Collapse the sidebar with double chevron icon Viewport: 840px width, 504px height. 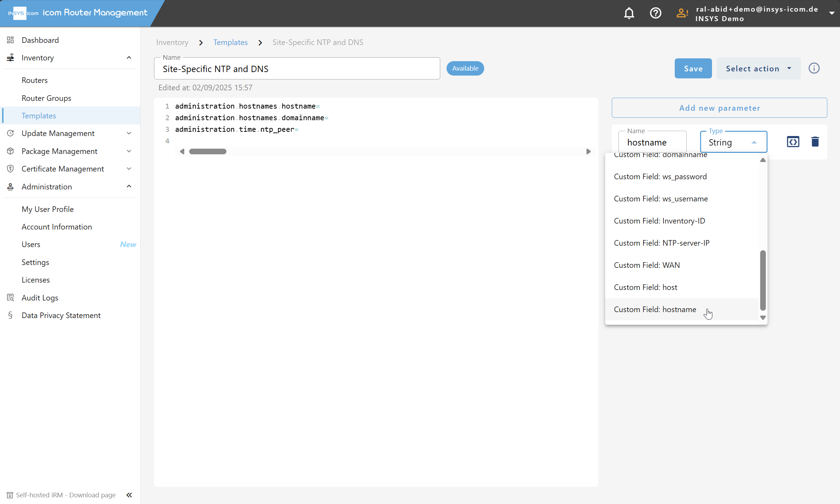click(129, 495)
